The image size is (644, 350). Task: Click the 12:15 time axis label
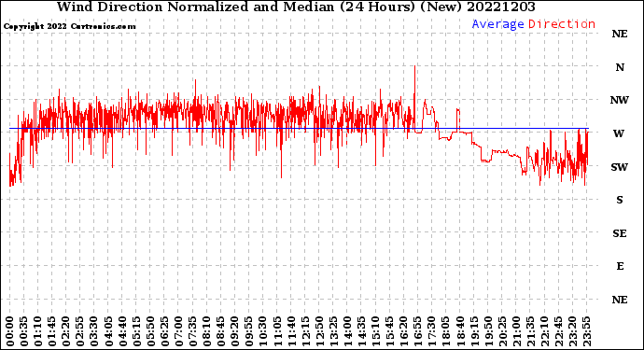[305, 331]
